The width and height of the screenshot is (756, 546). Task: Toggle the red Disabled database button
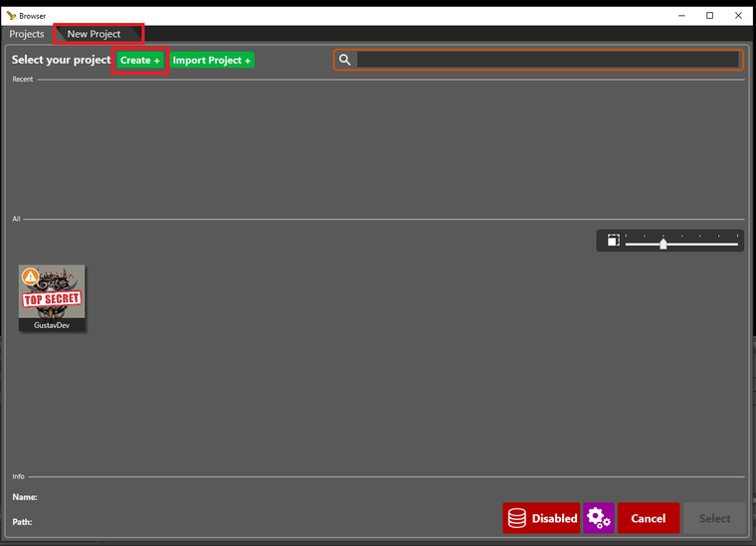541,518
